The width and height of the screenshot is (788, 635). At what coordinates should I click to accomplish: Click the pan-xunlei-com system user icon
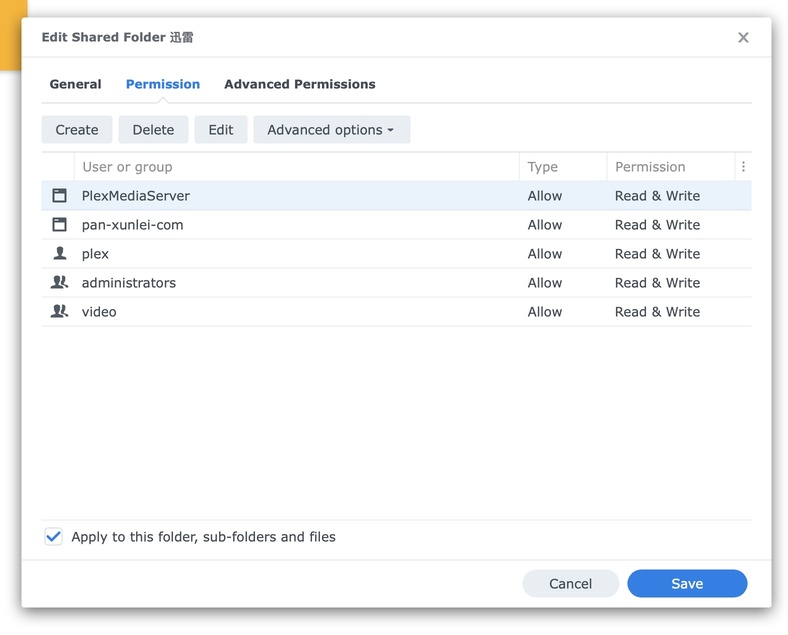click(59, 225)
